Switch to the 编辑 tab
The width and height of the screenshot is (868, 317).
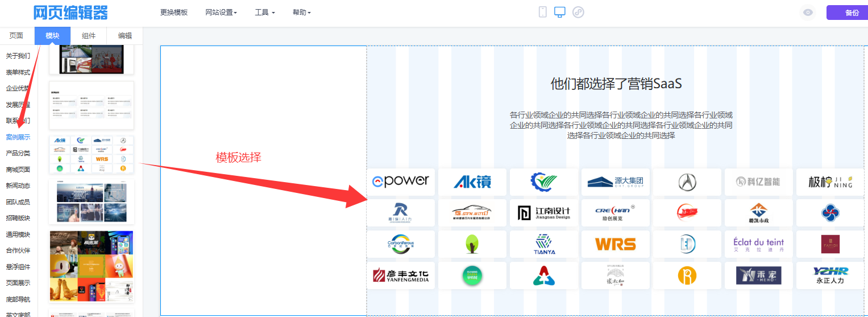point(124,35)
